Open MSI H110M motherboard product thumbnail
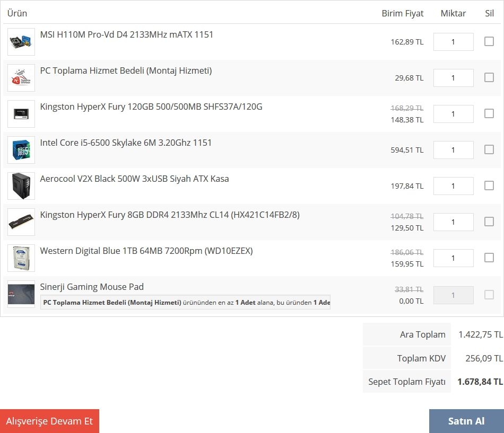504x433 pixels. 21,42
